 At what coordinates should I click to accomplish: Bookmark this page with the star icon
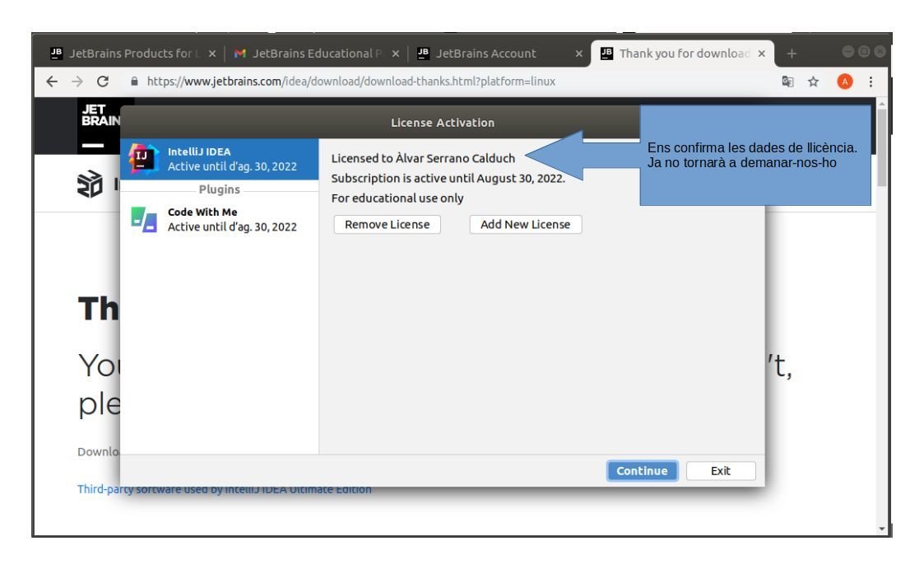tap(813, 82)
